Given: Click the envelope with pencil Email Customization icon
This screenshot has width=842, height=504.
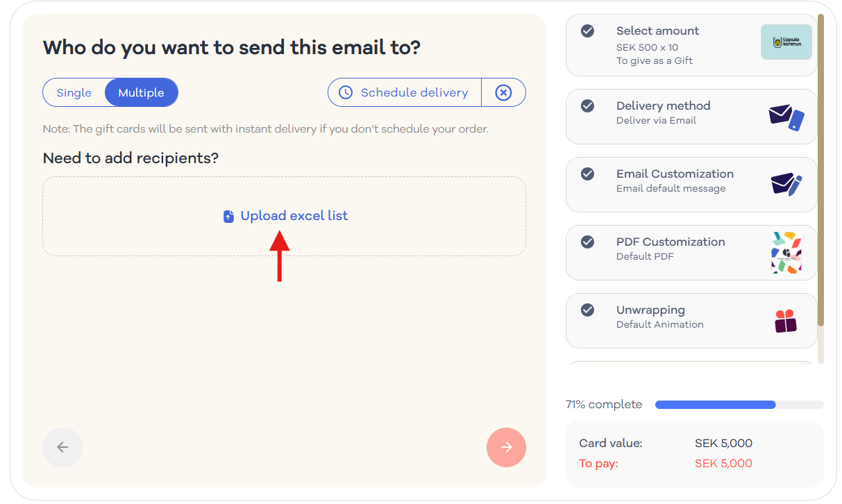Looking at the screenshot, I should [x=786, y=185].
